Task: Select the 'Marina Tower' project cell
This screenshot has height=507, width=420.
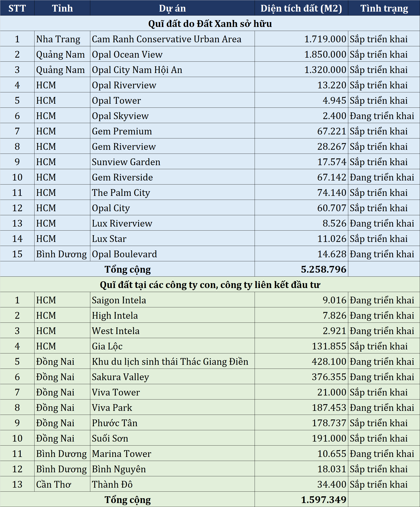Action: pyautogui.click(x=172, y=453)
